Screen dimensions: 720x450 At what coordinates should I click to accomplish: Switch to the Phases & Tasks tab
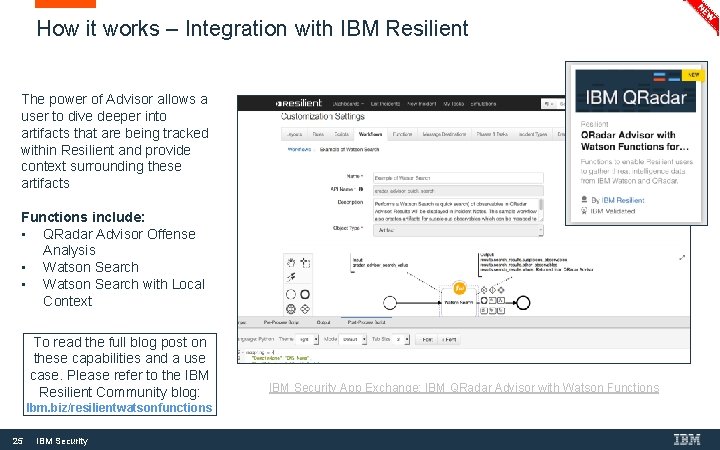(x=492, y=134)
